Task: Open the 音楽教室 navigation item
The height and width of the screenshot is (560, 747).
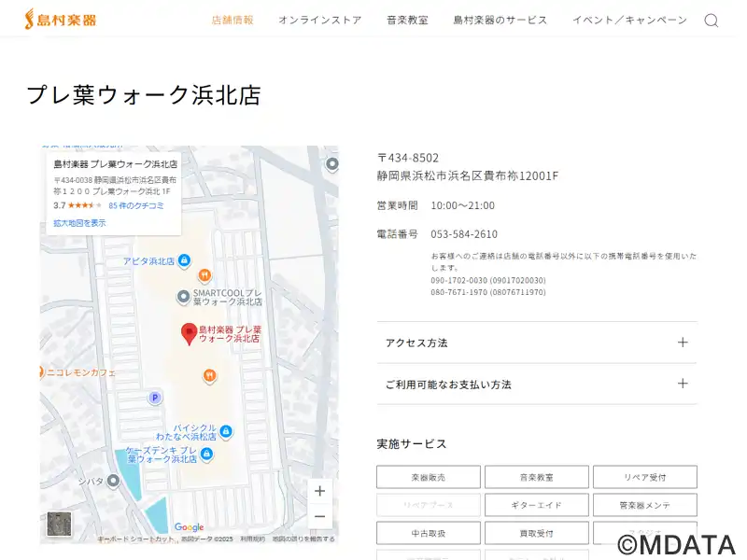Action: coord(407,20)
